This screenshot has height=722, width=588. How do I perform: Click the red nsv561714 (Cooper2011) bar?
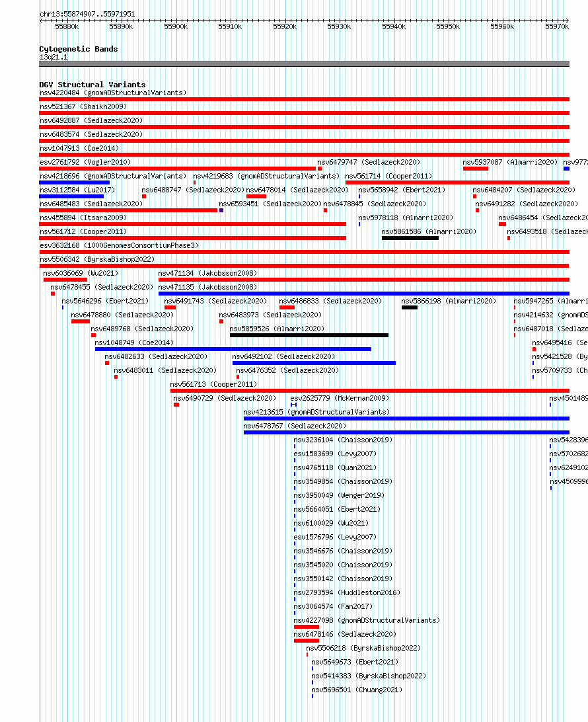point(457,182)
